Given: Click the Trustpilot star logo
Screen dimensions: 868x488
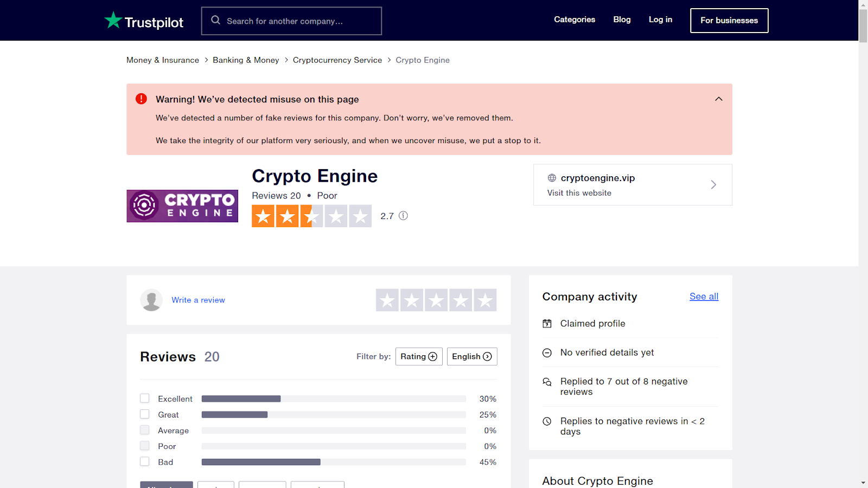Looking at the screenshot, I should pyautogui.click(x=113, y=20).
